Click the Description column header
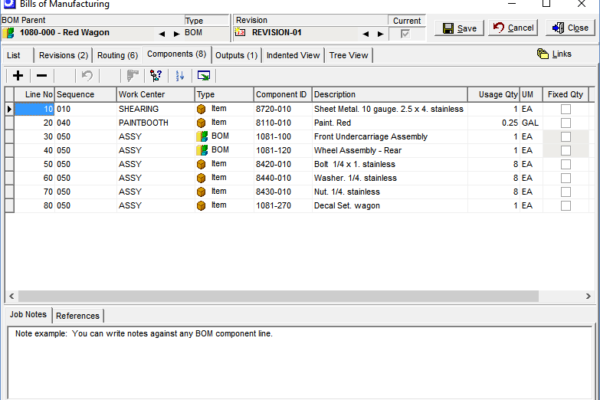Screen dimensions: 600x400 pyautogui.click(x=390, y=95)
